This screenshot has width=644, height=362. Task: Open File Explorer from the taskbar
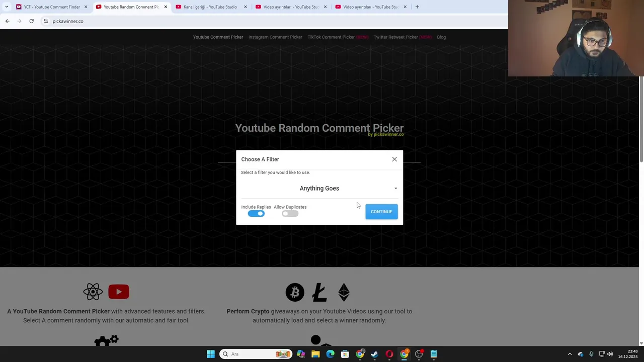click(x=315, y=354)
